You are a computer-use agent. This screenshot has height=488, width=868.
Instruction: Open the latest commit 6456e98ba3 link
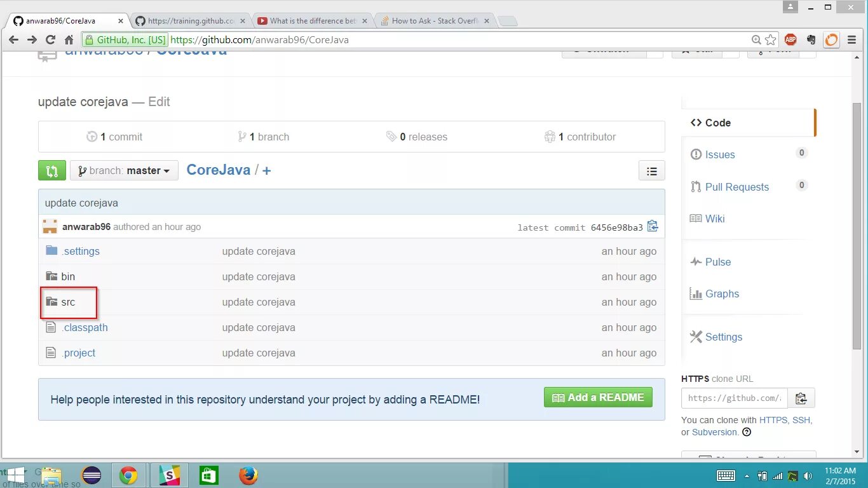point(617,227)
